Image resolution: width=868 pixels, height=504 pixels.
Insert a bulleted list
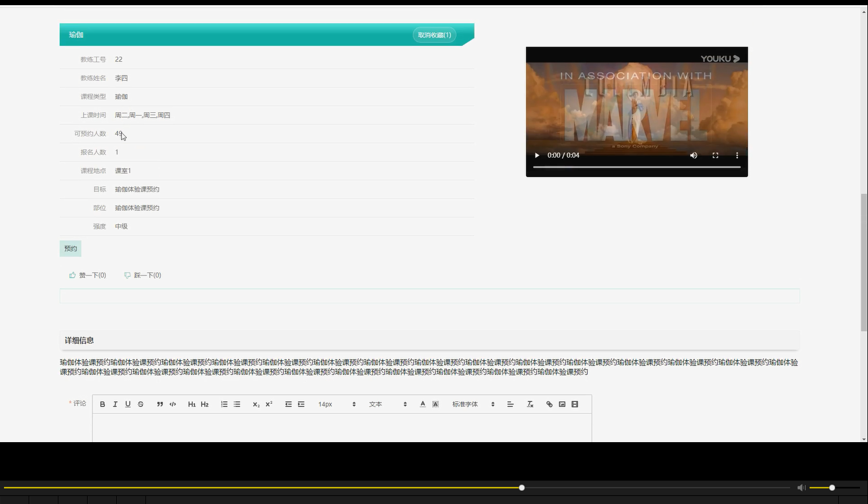[x=237, y=404]
